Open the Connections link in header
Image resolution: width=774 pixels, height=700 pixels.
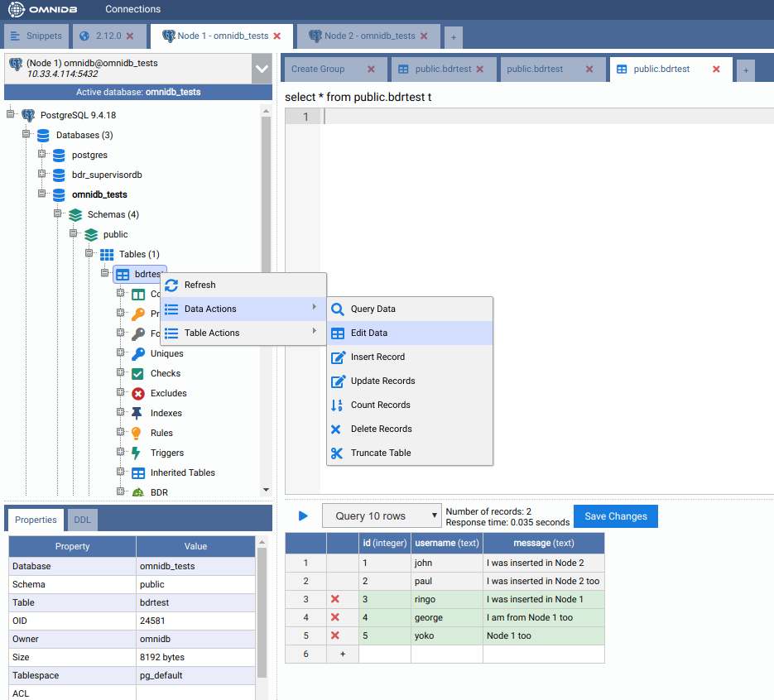point(132,9)
